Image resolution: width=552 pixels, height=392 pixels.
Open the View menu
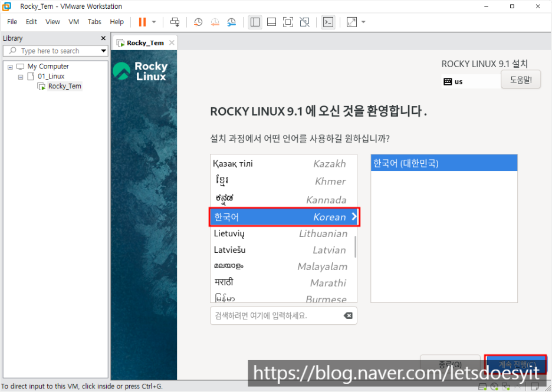tap(53, 22)
